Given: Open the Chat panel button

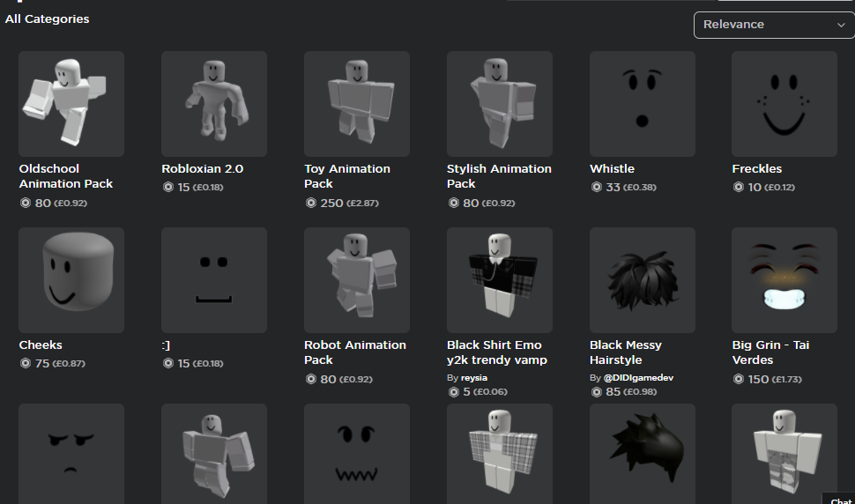Looking at the screenshot, I should click(840, 500).
